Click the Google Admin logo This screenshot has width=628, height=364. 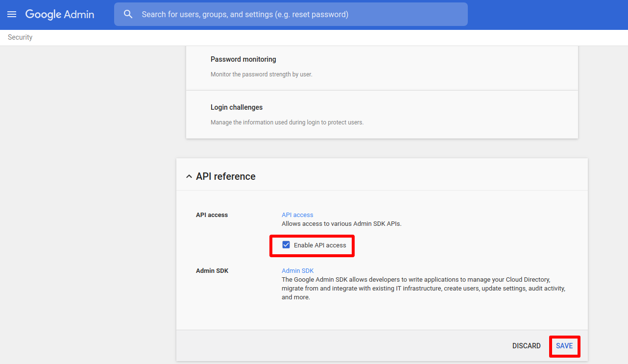(x=60, y=14)
